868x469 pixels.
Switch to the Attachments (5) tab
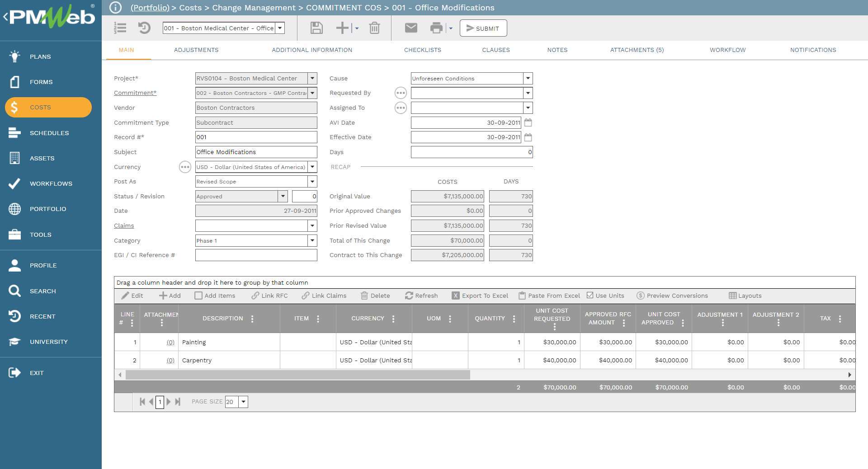click(637, 50)
